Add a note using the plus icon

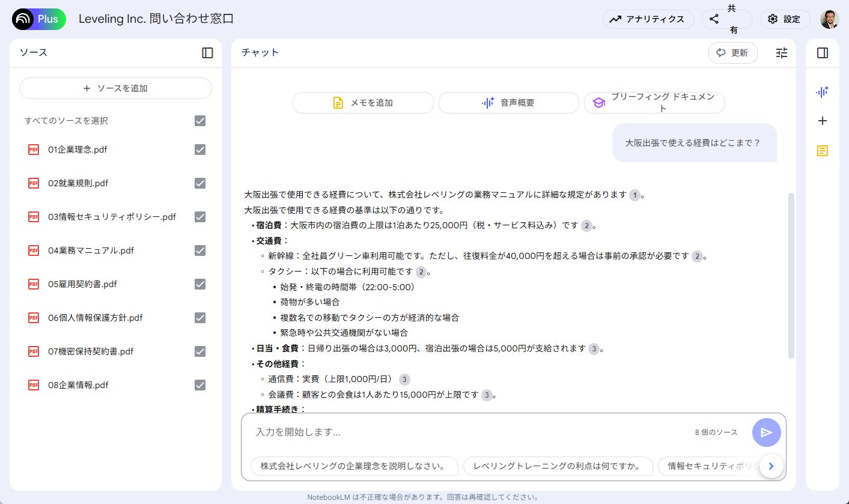pos(822,121)
